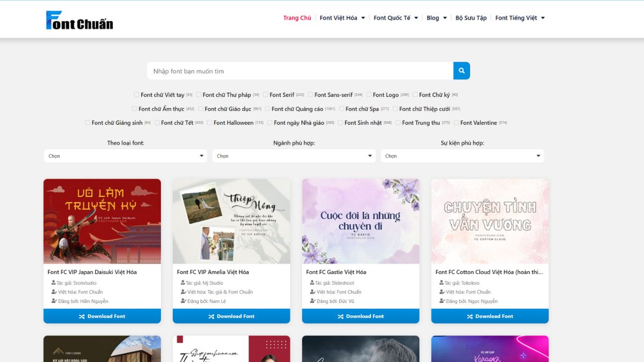644x362 pixels.
Task: Select the Font ngày Nhà giáo checkbox
Action: 269,122
